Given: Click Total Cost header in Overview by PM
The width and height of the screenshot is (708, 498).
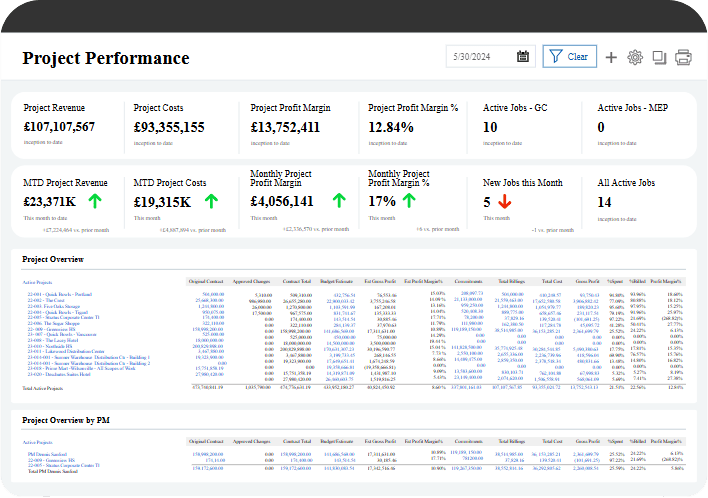Looking at the screenshot, I should 552,442.
